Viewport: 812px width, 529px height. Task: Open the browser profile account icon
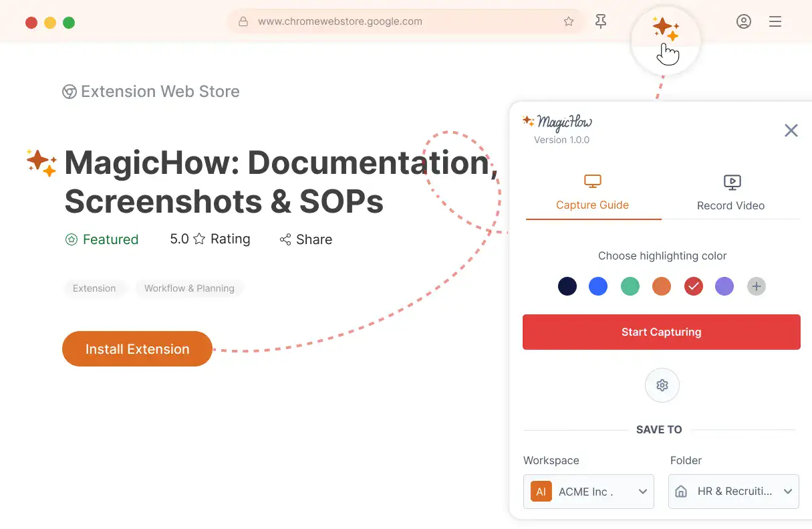click(743, 21)
